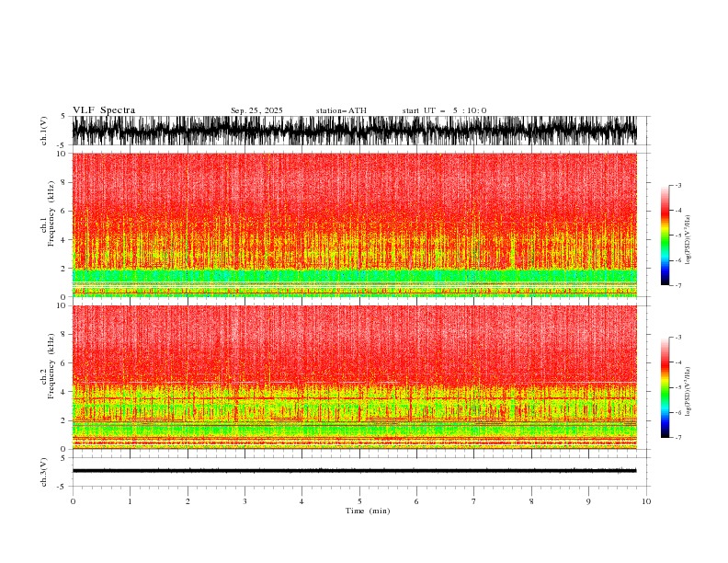This screenshot has width=728, height=563.
Task: Click the 1 minute tick label
Action: click(130, 501)
